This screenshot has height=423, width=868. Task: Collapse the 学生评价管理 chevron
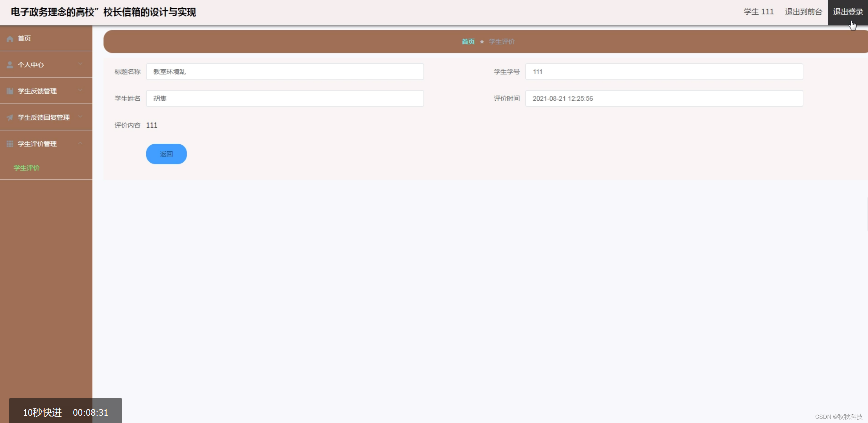tap(80, 143)
